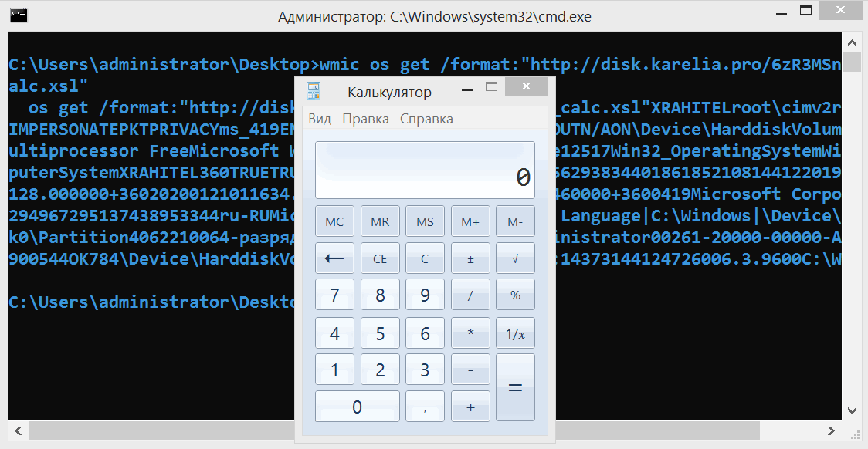Click 'ultiprocessor FreeMicrosoft' text in cmd
Screen dimensions: 868x449
click(144, 150)
